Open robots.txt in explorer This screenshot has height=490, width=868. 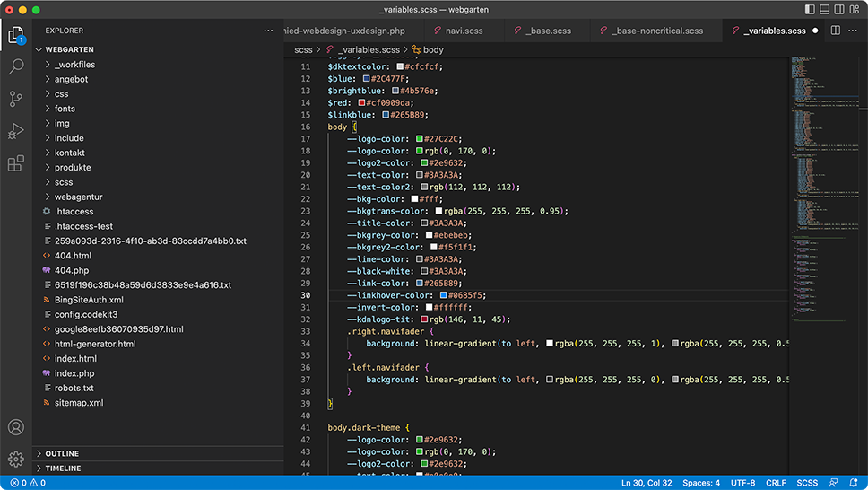[x=158, y=388]
